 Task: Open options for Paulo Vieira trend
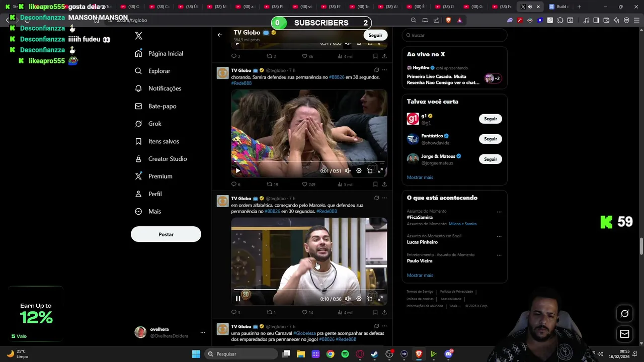pyautogui.click(x=499, y=255)
